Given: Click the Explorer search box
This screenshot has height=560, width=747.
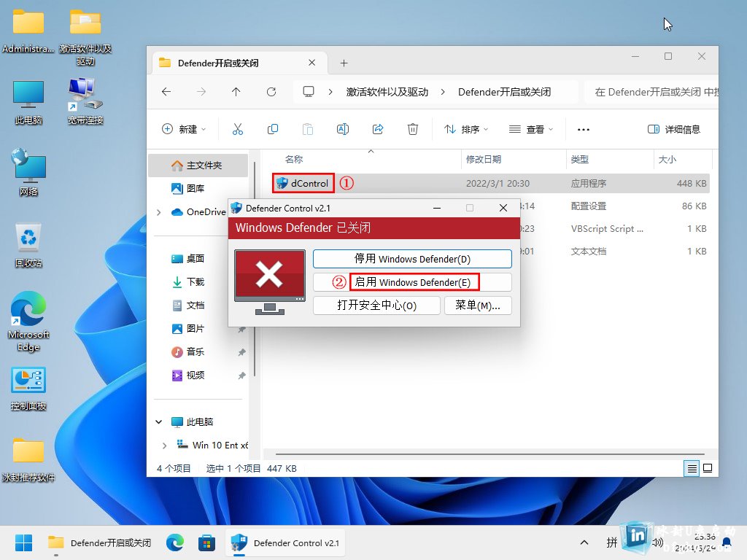Looking at the screenshot, I should tap(653, 92).
